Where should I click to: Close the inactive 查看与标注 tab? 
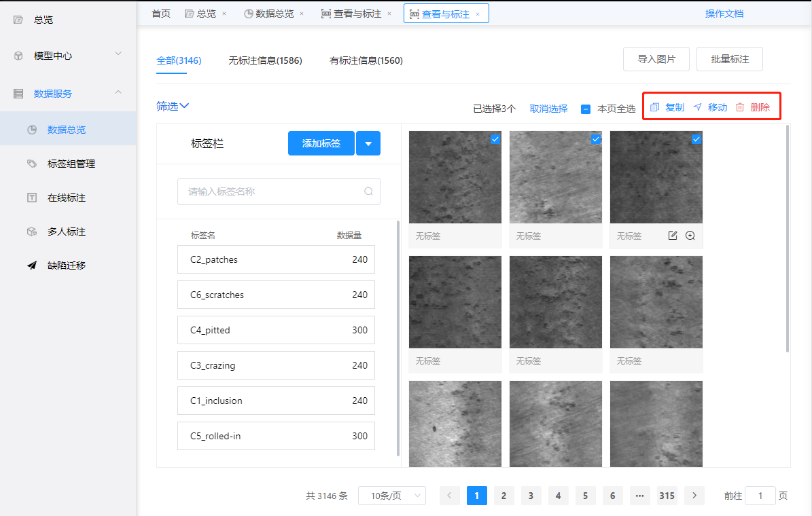click(389, 14)
